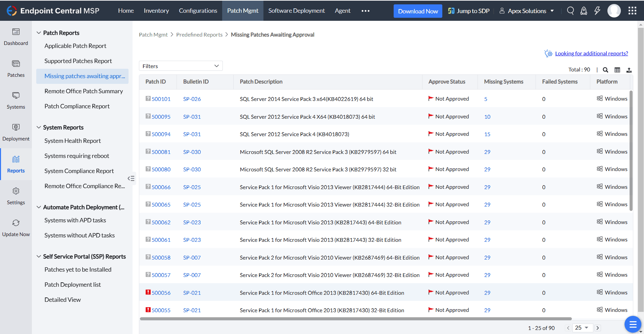This screenshot has width=644, height=334.
Task: Collapse the reports sidebar with the arrow toggle
Action: tap(131, 178)
